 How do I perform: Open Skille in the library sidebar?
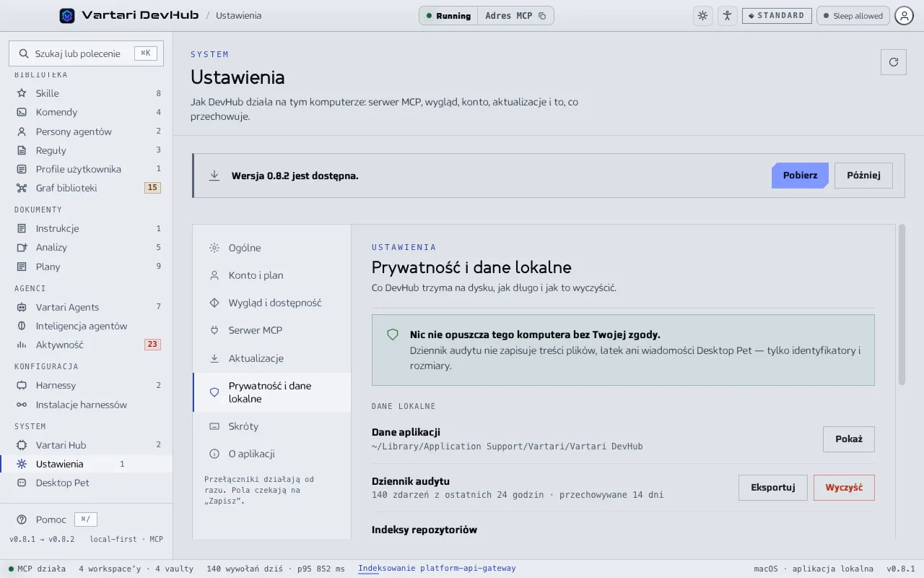coord(87,93)
